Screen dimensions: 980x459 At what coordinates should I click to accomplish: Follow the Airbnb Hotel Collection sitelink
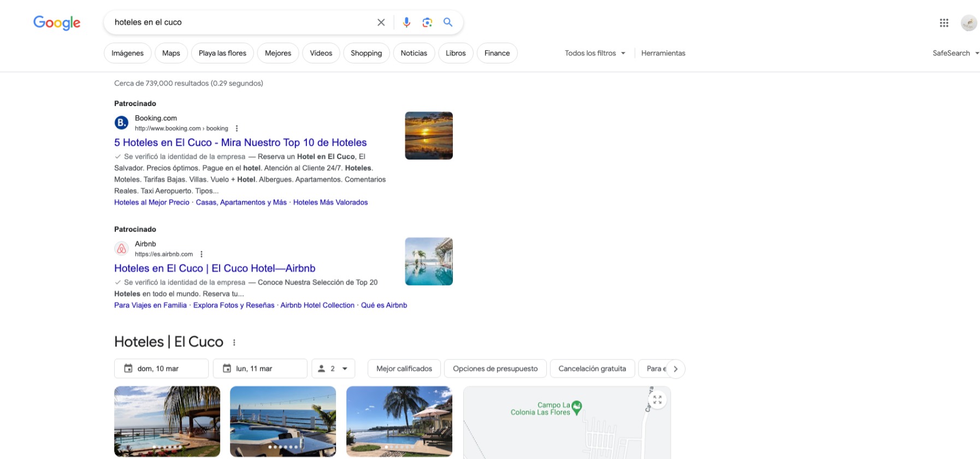click(317, 305)
